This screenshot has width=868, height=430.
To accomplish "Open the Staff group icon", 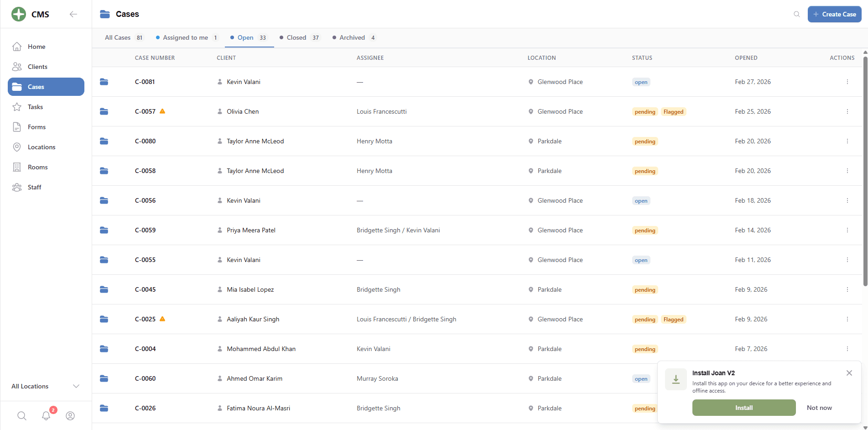I will tap(17, 187).
